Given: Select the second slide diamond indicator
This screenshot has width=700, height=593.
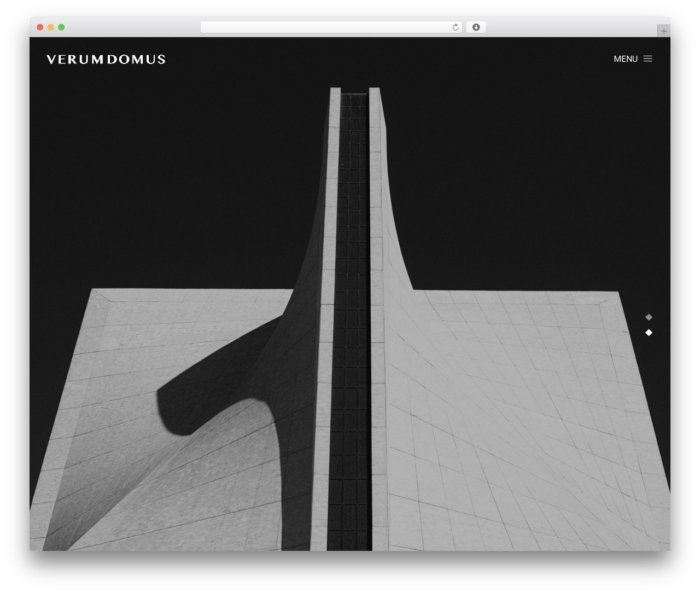Looking at the screenshot, I should point(649,333).
